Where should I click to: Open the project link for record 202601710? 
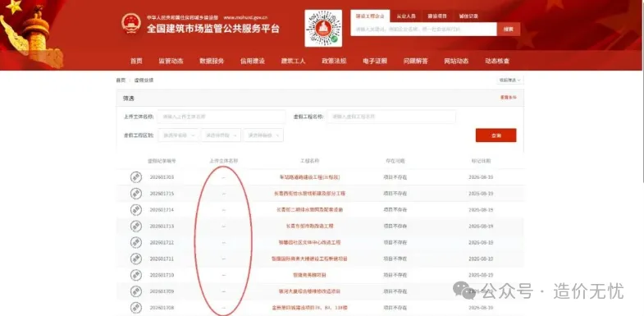(x=309, y=275)
